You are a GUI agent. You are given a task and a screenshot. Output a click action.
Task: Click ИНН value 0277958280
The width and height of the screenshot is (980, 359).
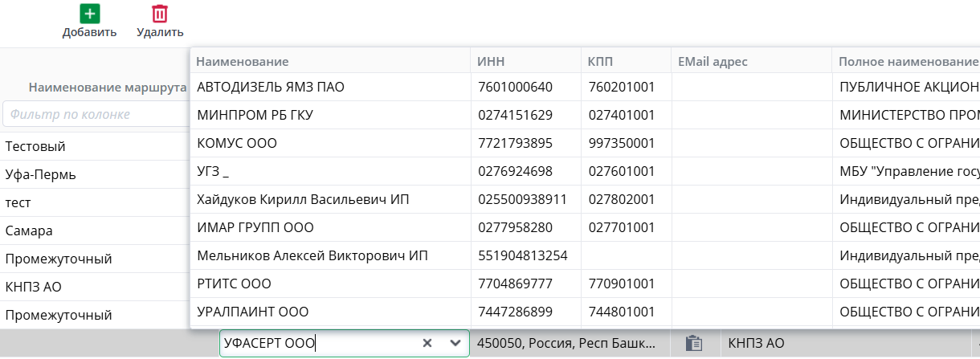[515, 227]
